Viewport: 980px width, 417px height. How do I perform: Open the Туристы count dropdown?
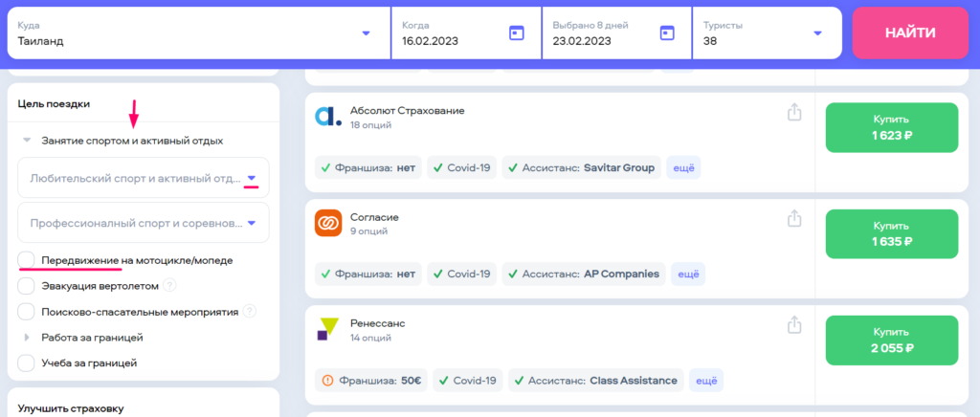coord(817,33)
